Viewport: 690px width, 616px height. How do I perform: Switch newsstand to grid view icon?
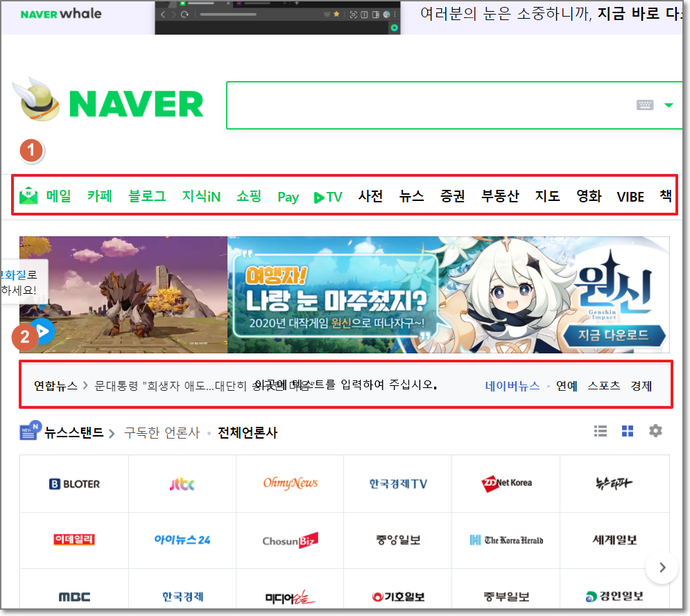628,431
